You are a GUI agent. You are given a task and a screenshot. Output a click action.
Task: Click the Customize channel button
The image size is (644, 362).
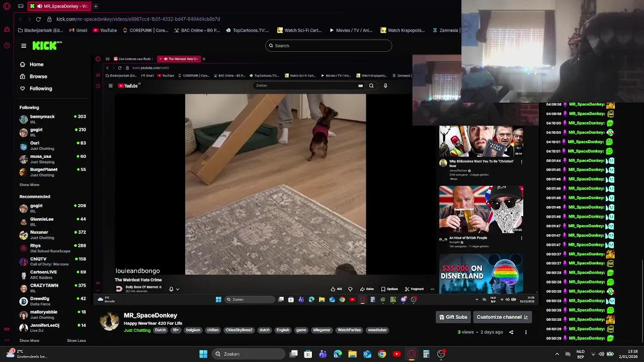click(502, 317)
